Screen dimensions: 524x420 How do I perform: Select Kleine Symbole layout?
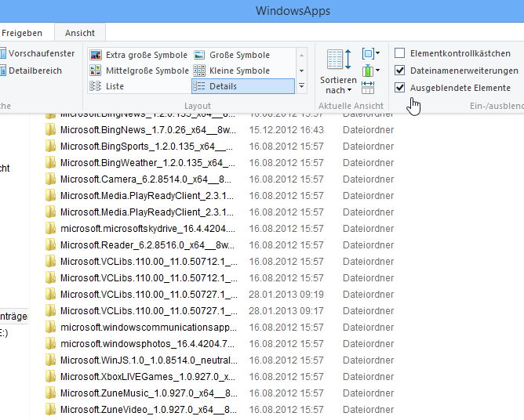pyautogui.click(x=231, y=71)
